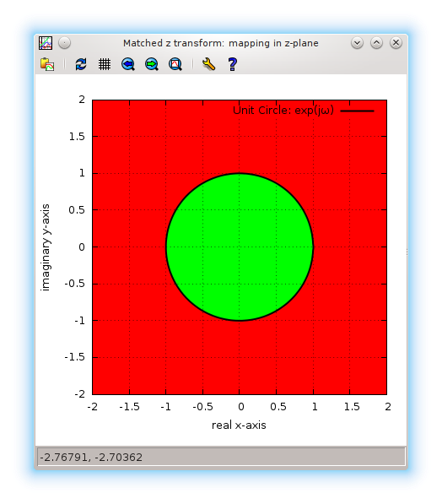Minimize the window with the down-chevron button
The image size is (442, 504).
[357, 43]
